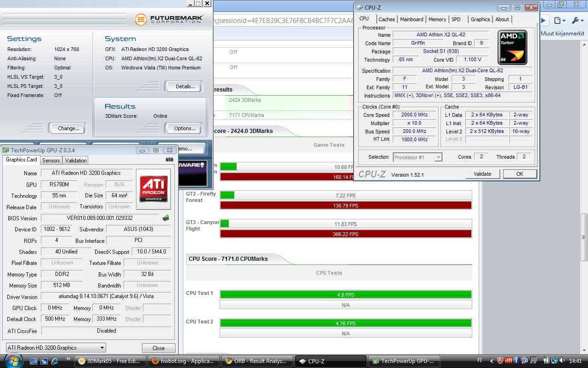Image resolution: width=588 pixels, height=368 pixels.
Task: Click the Core Speed 2000.0 MHz value
Action: (415, 115)
